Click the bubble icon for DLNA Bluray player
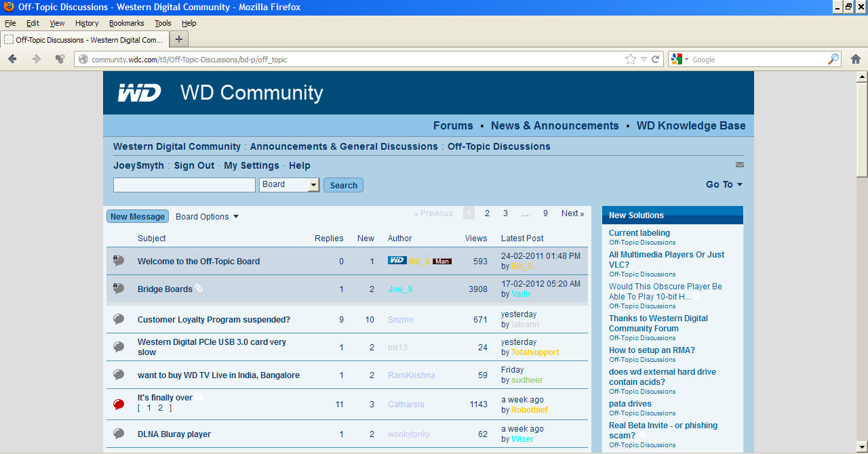Image resolution: width=868 pixels, height=454 pixels. 119,434
